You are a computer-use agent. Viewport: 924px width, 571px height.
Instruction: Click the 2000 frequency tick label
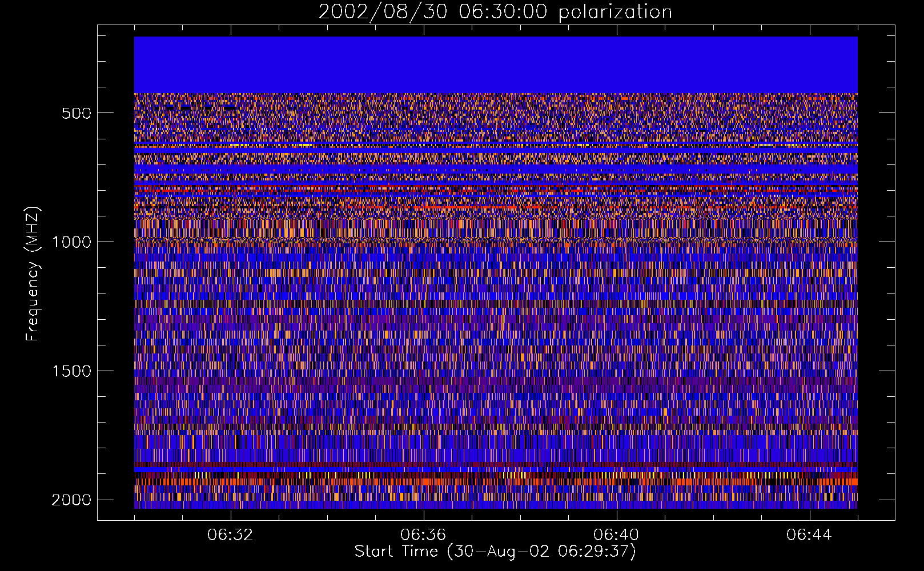click(x=71, y=500)
